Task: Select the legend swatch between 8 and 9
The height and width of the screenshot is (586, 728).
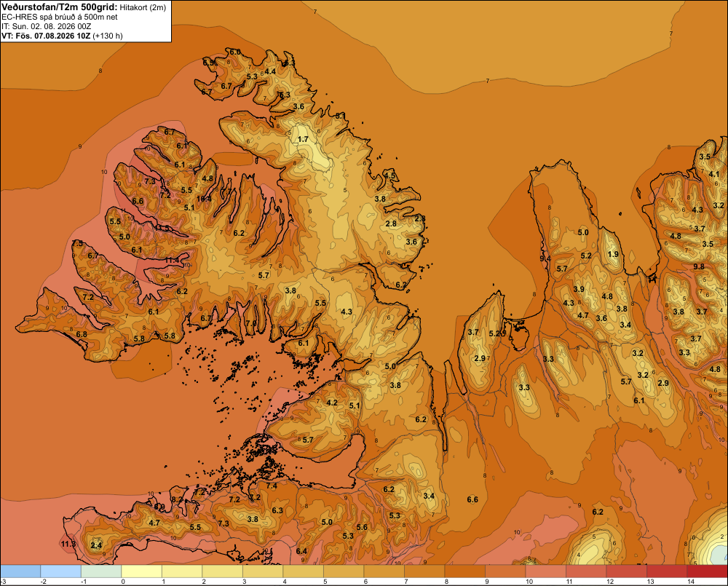Action: coord(464,571)
